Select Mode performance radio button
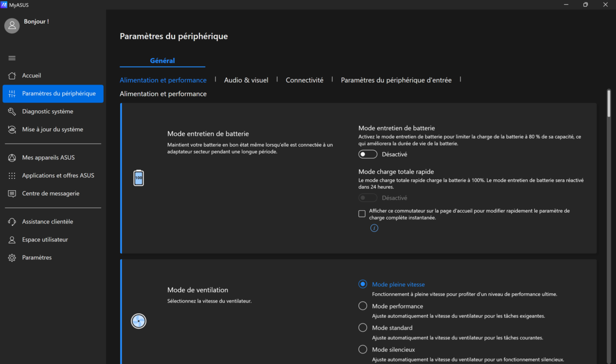Image resolution: width=616 pixels, height=364 pixels. 363,306
